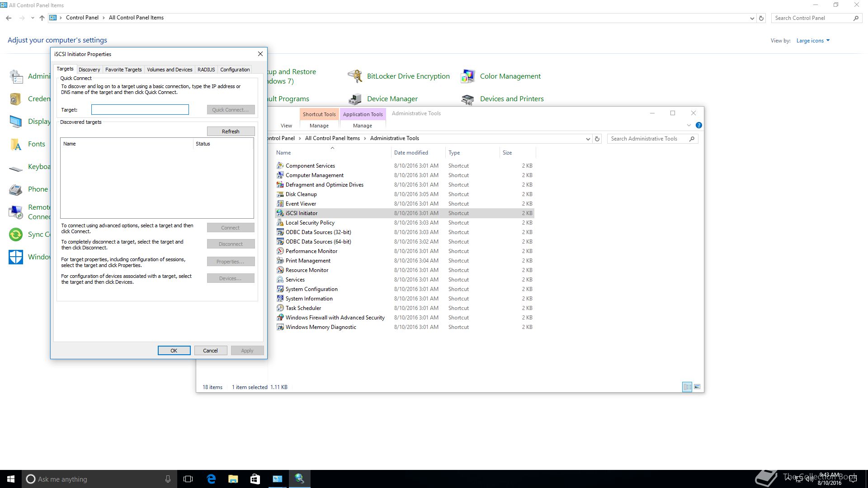Switch to the Discovery tab
Screen dimensions: 868x488
point(89,70)
